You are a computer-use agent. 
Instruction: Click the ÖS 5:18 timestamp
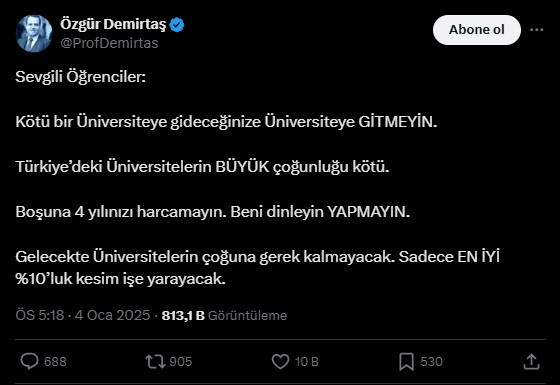click(40, 315)
